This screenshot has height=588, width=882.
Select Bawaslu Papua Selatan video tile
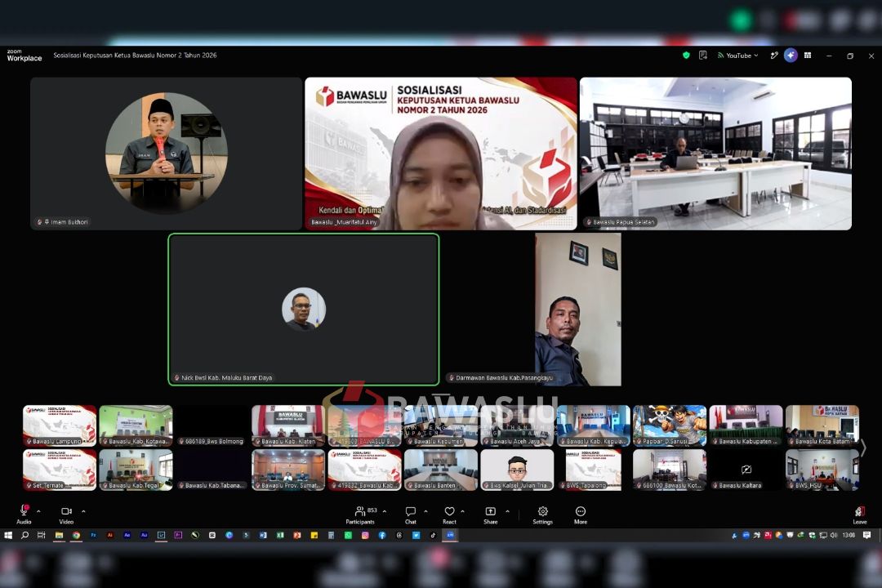[x=715, y=153]
